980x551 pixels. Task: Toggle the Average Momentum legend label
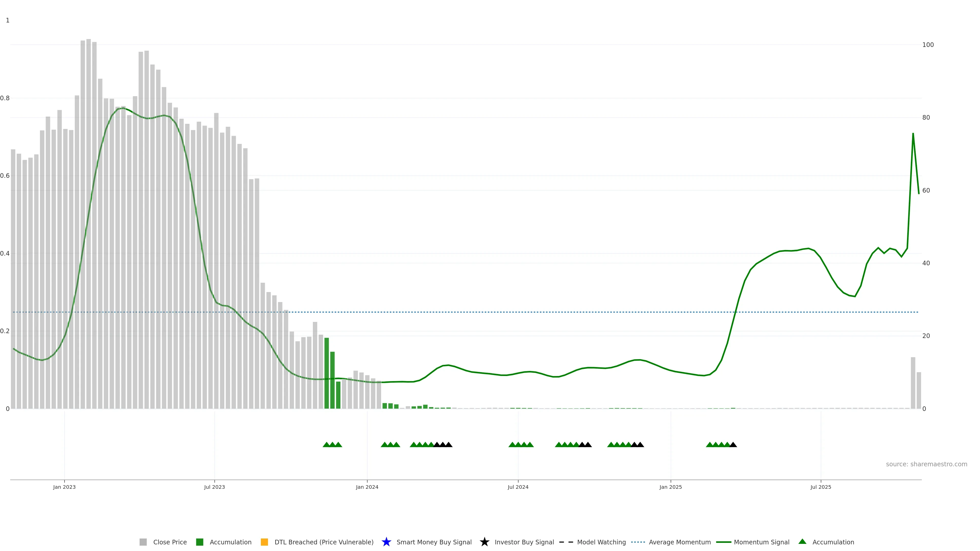pos(679,542)
